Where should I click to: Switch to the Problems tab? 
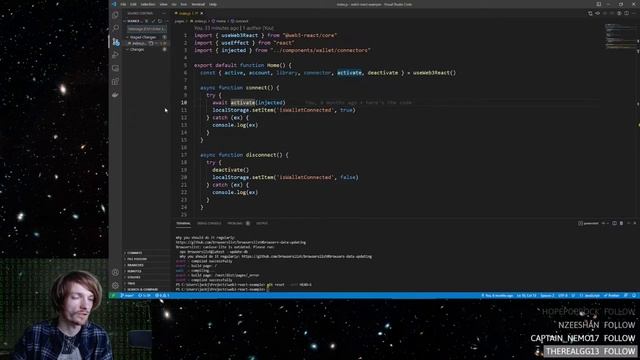pos(238,223)
